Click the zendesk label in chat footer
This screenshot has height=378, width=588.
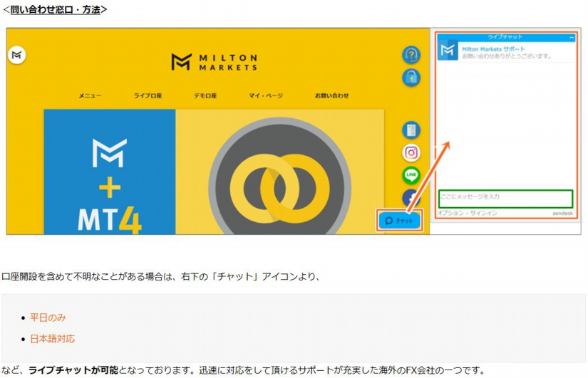562,213
